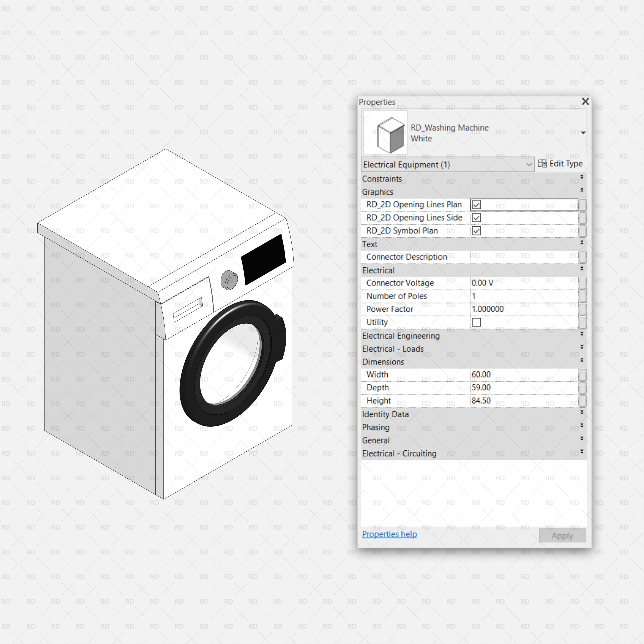Screen dimensions: 644x644
Task: Collapse the Graphics section
Action: coord(582,190)
